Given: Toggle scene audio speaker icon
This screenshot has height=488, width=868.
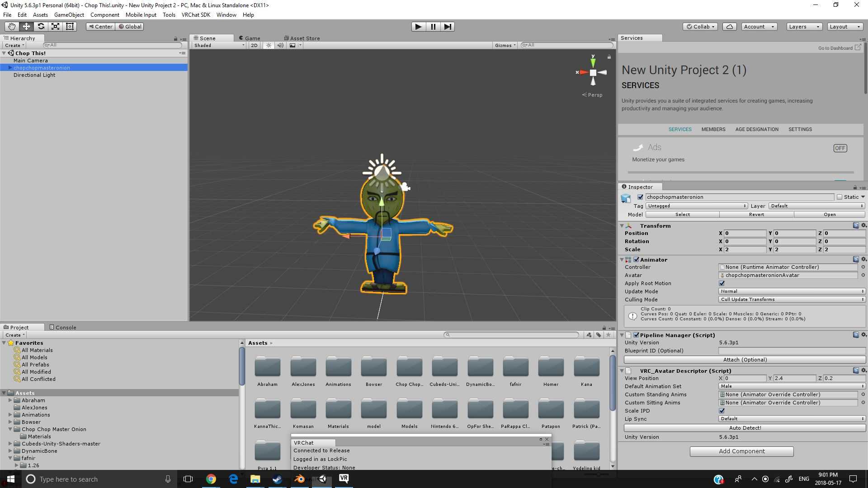Looking at the screenshot, I should 280,45.
